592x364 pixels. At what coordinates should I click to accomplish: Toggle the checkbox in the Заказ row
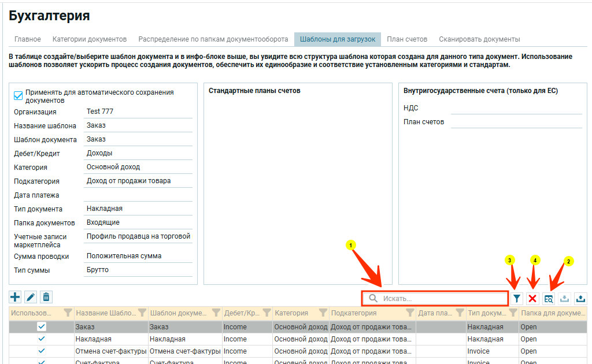(x=42, y=327)
